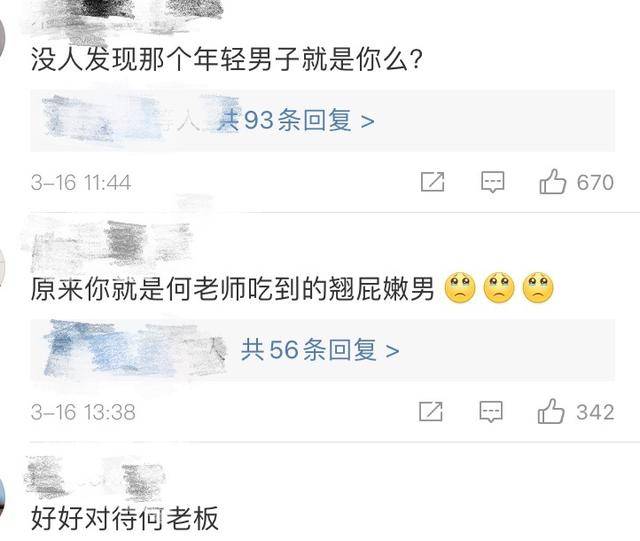Open blurred username above second comment
This screenshot has width=640, height=541.
[x=110, y=245]
